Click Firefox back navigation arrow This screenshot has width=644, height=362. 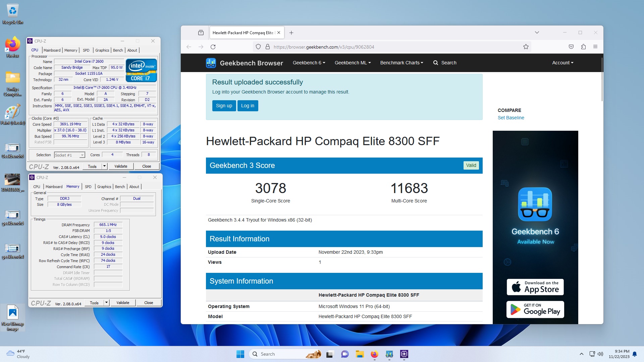pyautogui.click(x=189, y=47)
